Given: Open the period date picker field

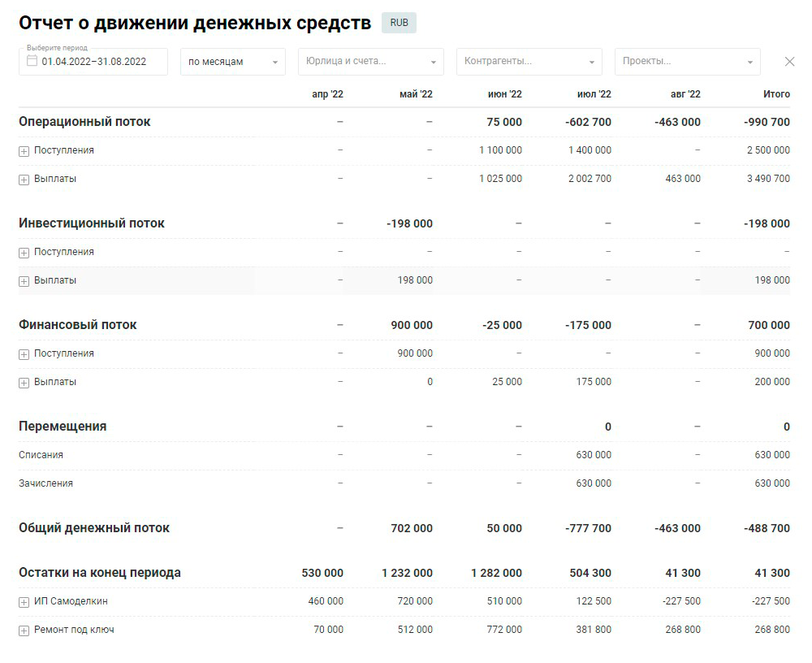Looking at the screenshot, I should point(93,62).
